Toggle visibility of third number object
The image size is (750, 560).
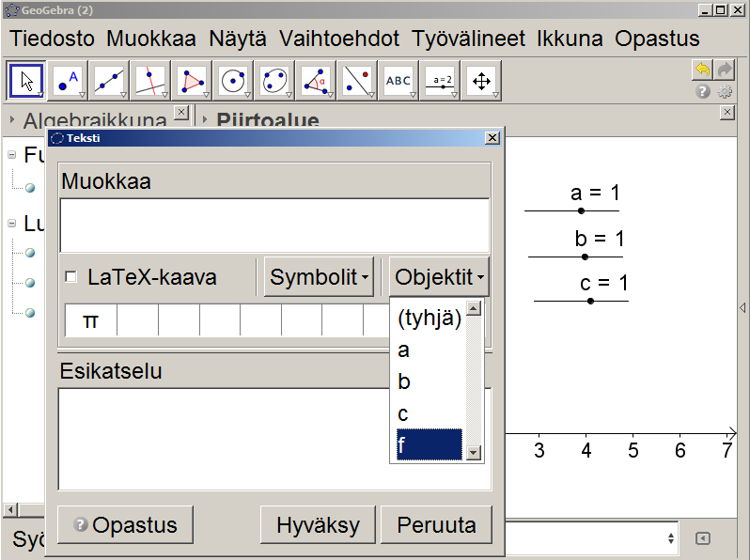tap(30, 313)
